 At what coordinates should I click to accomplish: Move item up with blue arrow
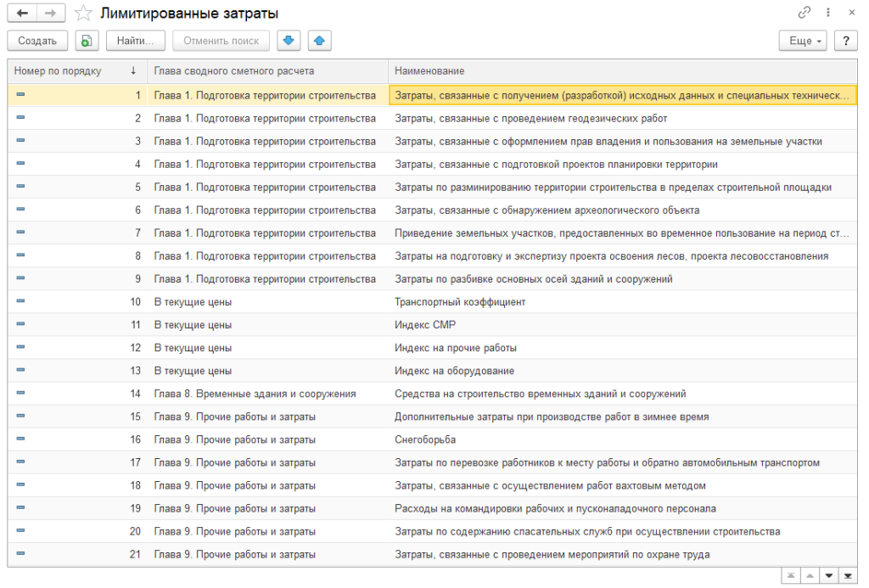tap(319, 41)
